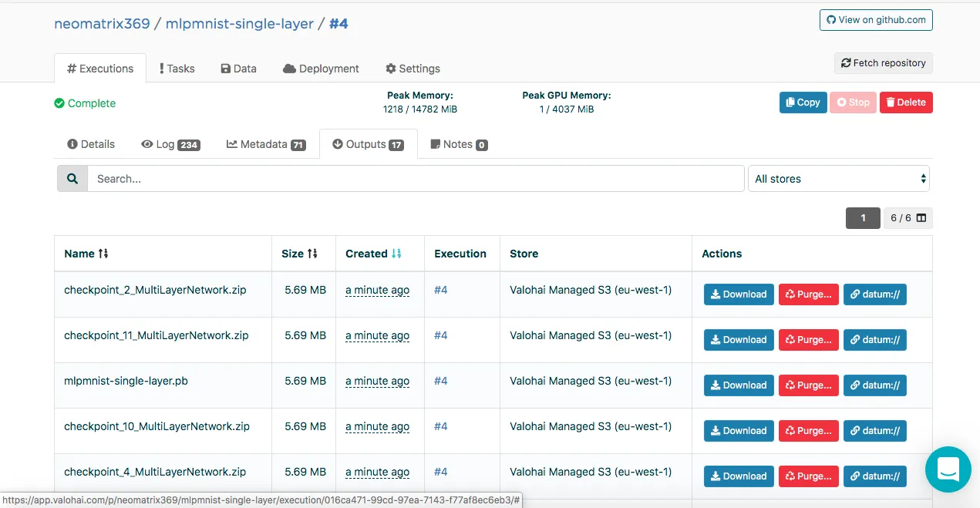Click Fetch repository button

(884, 63)
